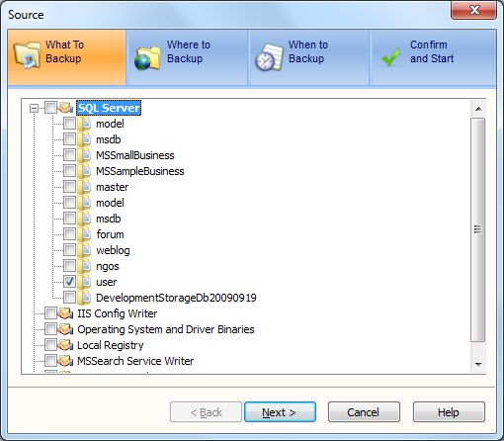Click the DevelopmentStorageDb20090919 database icon
Viewport: 504px width, 441px height.
[x=84, y=298]
